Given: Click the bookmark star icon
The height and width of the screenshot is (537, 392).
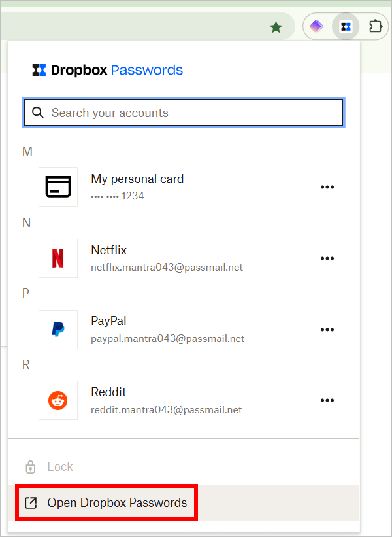Looking at the screenshot, I should pos(276,27).
